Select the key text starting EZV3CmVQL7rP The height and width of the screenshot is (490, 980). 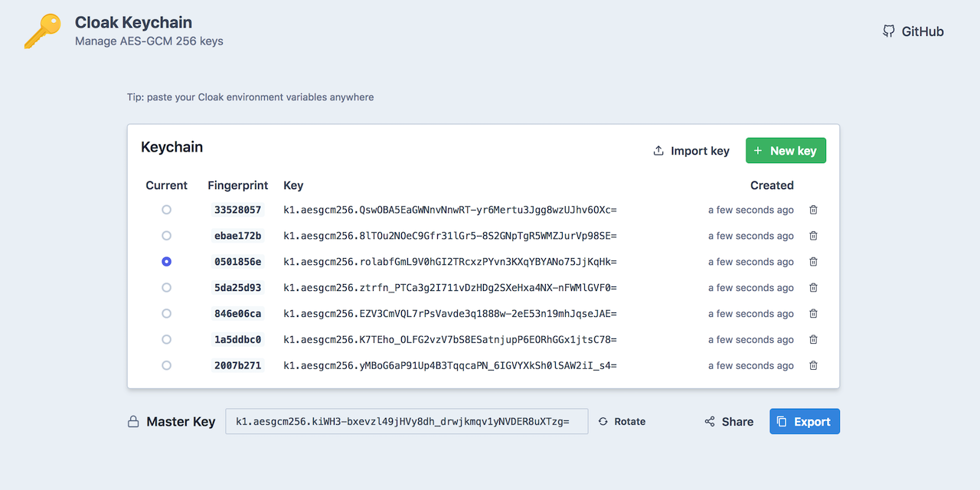[x=450, y=314]
